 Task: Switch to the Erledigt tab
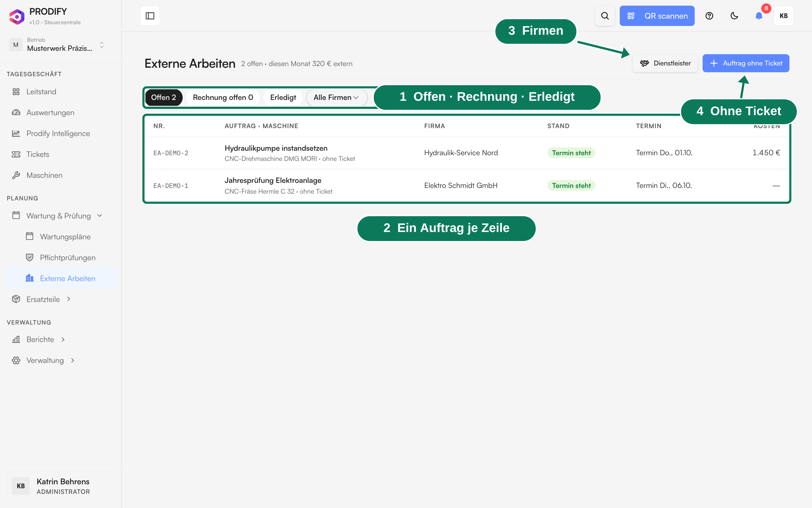[283, 97]
